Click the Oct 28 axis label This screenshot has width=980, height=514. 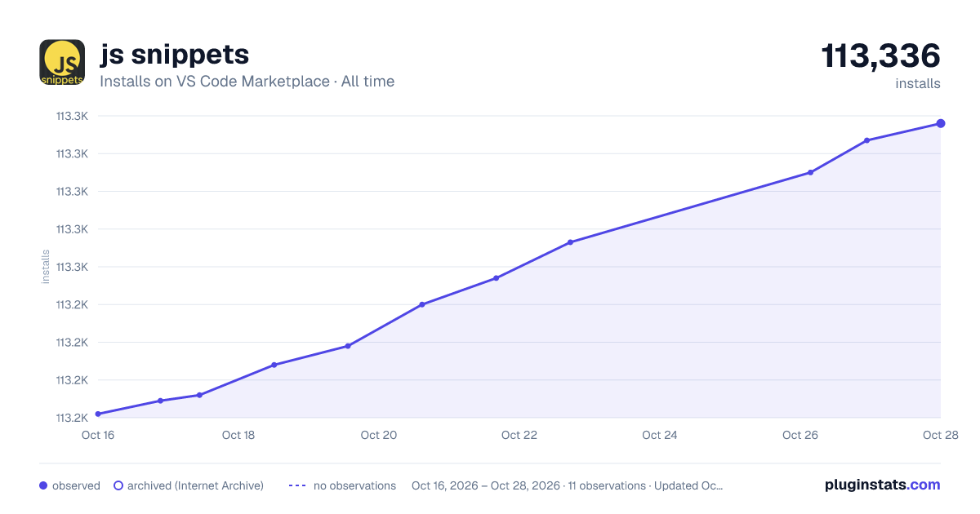click(939, 435)
